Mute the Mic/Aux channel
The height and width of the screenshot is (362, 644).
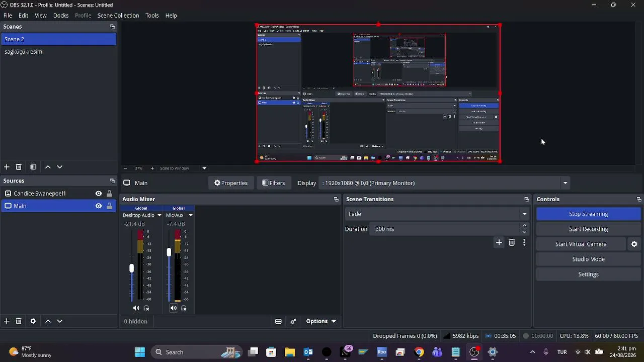coord(174,308)
